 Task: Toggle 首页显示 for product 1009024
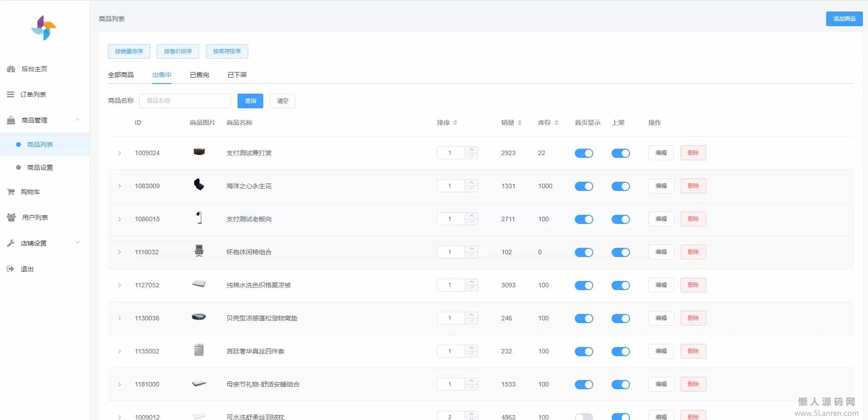[584, 153]
